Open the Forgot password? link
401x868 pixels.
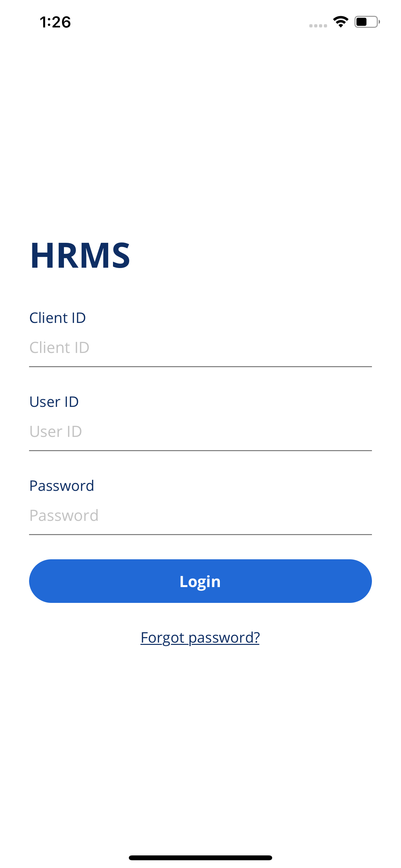200,637
